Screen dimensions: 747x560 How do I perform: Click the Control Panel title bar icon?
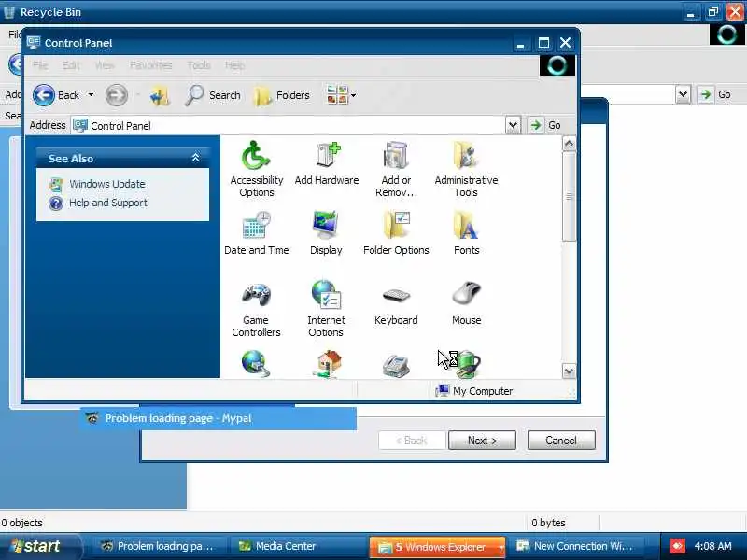pos(34,42)
